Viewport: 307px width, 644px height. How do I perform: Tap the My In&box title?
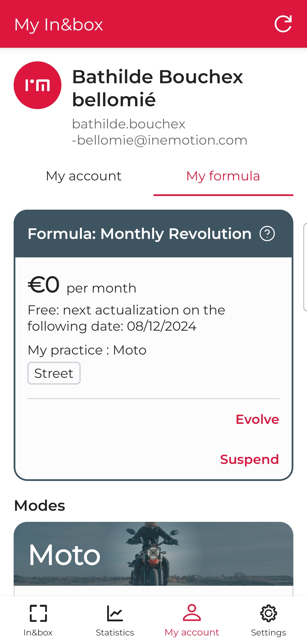click(x=59, y=25)
